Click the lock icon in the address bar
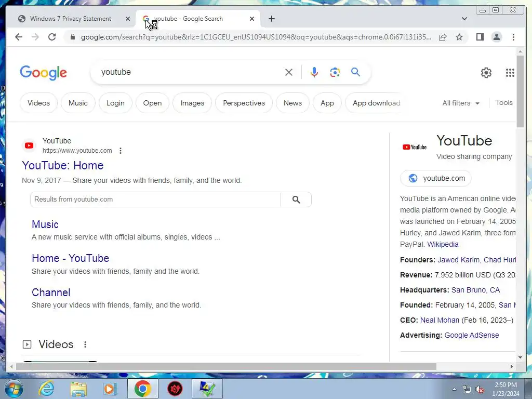The height and width of the screenshot is (399, 532). click(72, 37)
